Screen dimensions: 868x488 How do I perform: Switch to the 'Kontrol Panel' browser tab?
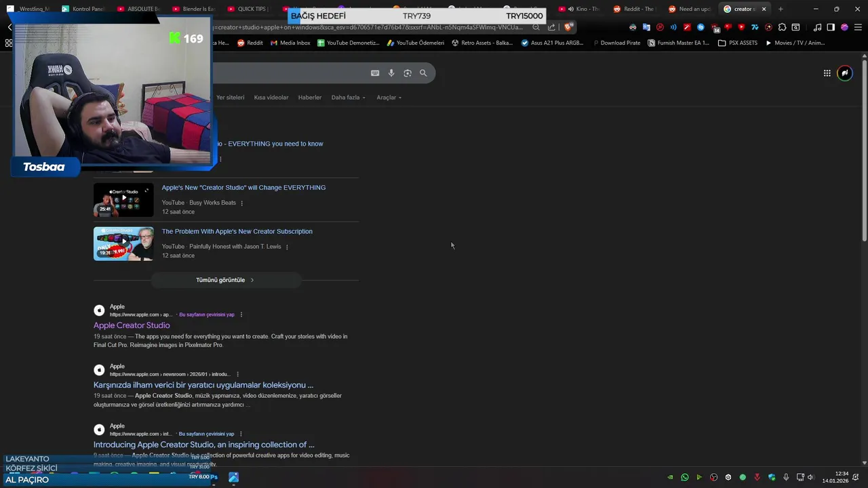pyautogui.click(x=85, y=9)
